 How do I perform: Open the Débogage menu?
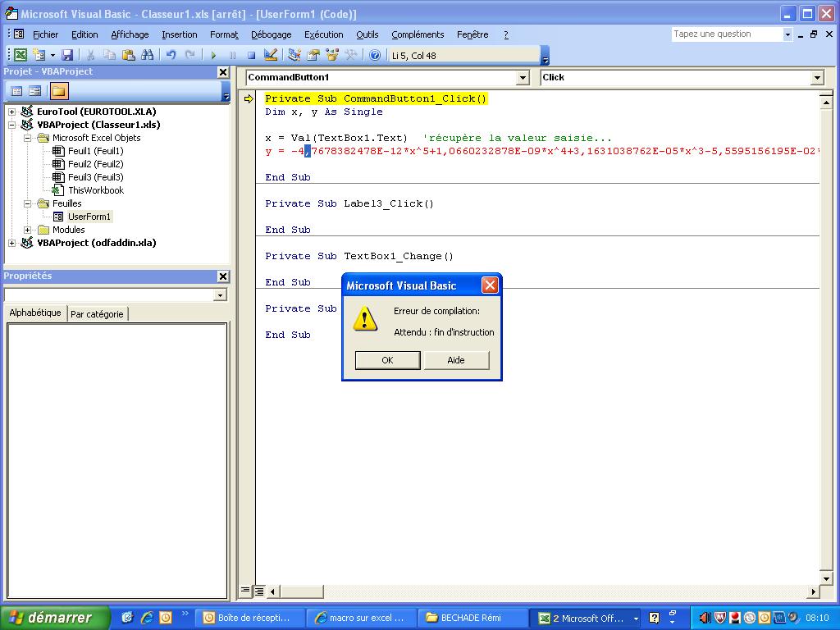(271, 34)
